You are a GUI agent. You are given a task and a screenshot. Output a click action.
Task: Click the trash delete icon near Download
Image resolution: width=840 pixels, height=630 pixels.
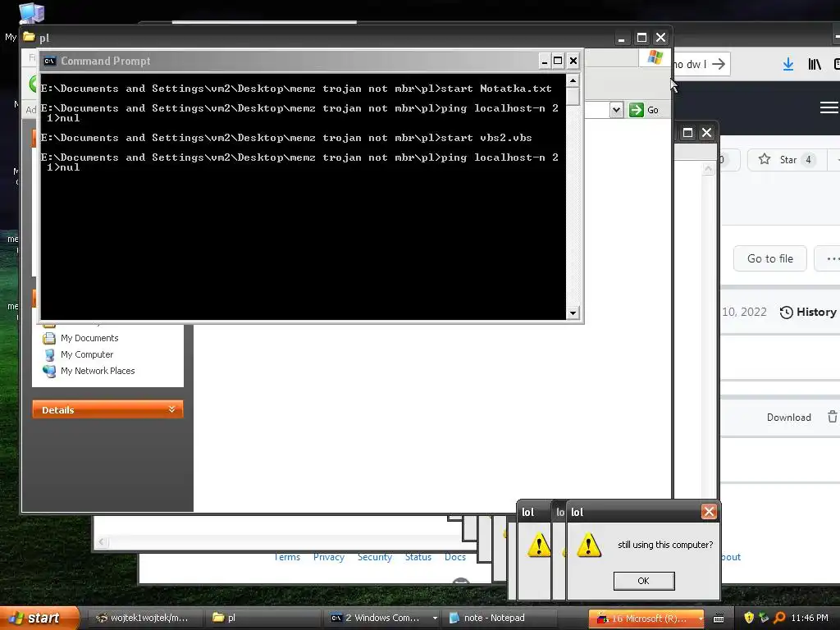[x=832, y=417]
